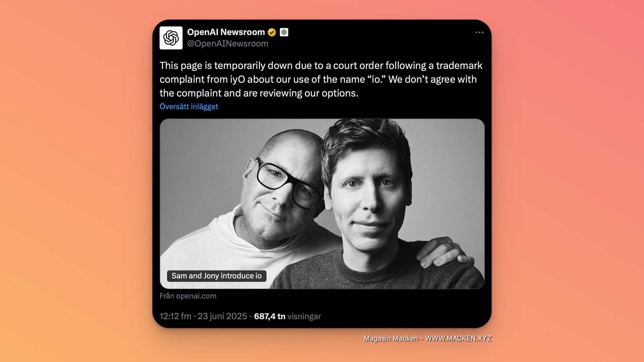
Task: Click the tweet body text
Action: tap(321, 79)
